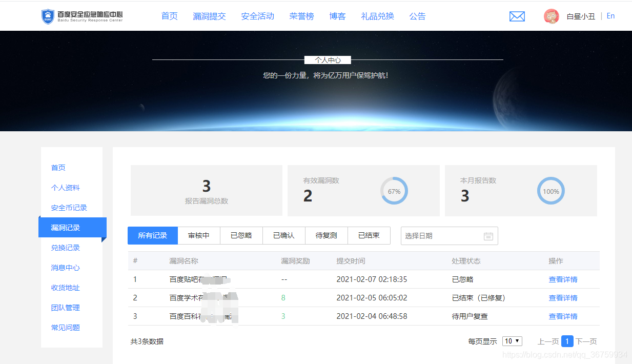This screenshot has height=364, width=632.
Task: Go to previous page 上一页
Action: click(x=548, y=341)
